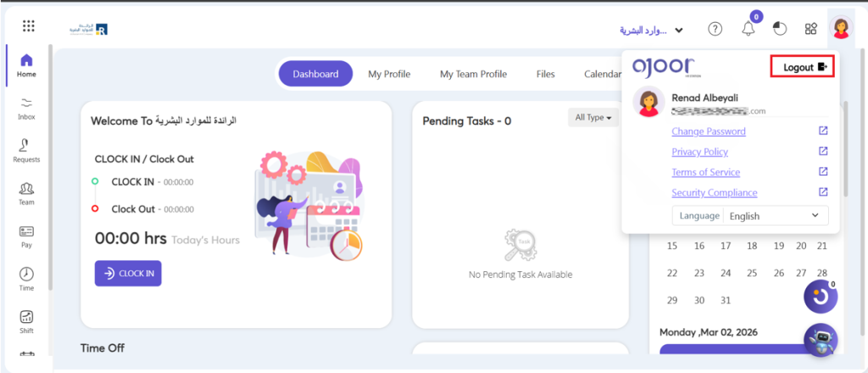Go to Team sidebar icon
Viewport: 868px width, 373px height.
pos(26,192)
